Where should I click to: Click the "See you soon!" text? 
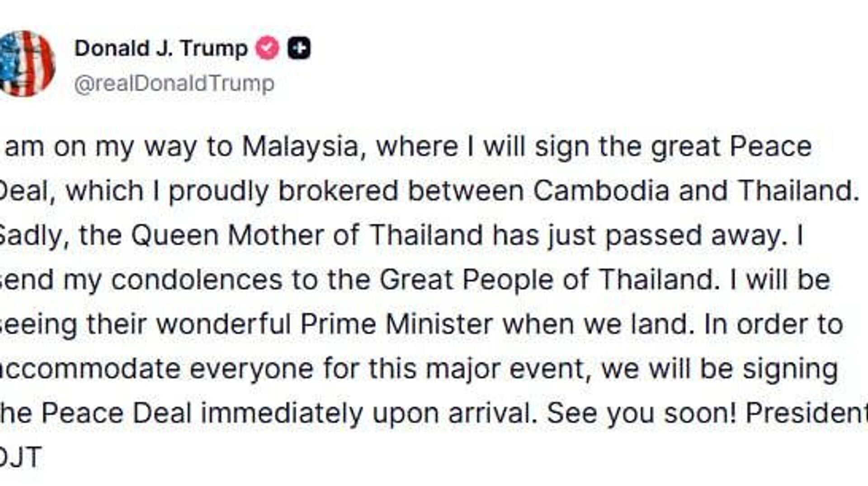pos(642,413)
